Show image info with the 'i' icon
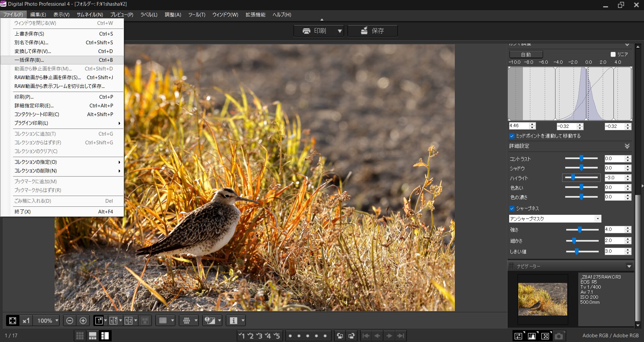 coord(233,321)
